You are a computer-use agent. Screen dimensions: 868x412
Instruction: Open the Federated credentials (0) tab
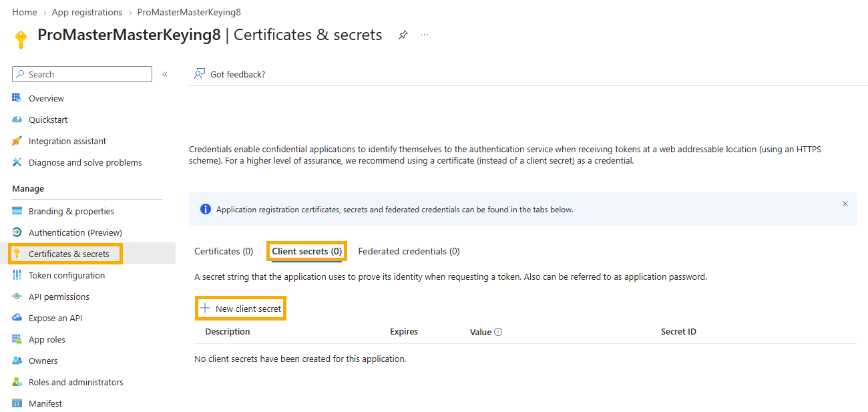point(409,251)
